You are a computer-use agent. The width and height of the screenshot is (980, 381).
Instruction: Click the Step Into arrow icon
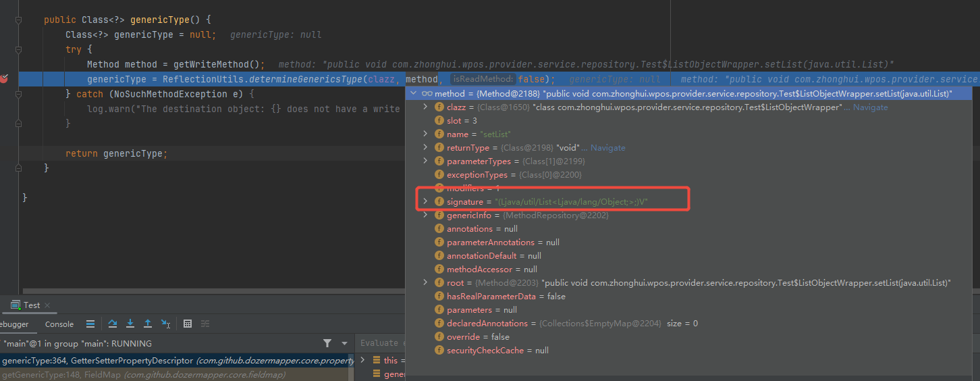click(x=130, y=324)
